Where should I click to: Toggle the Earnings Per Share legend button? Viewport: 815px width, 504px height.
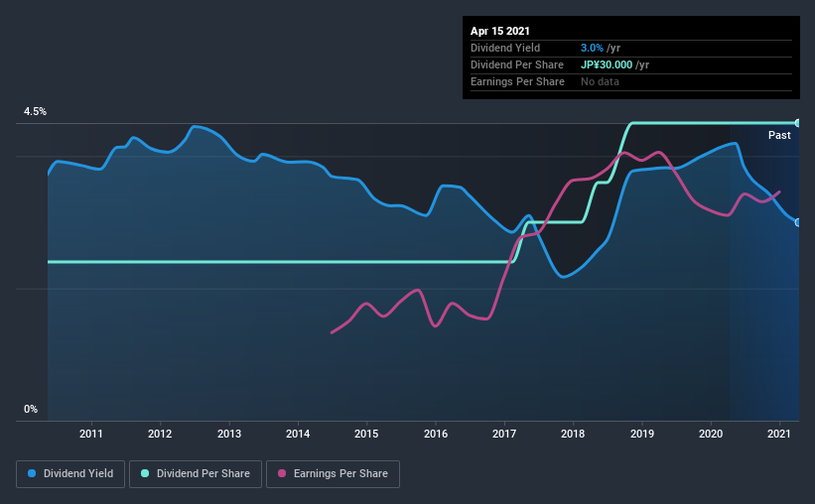pos(334,474)
